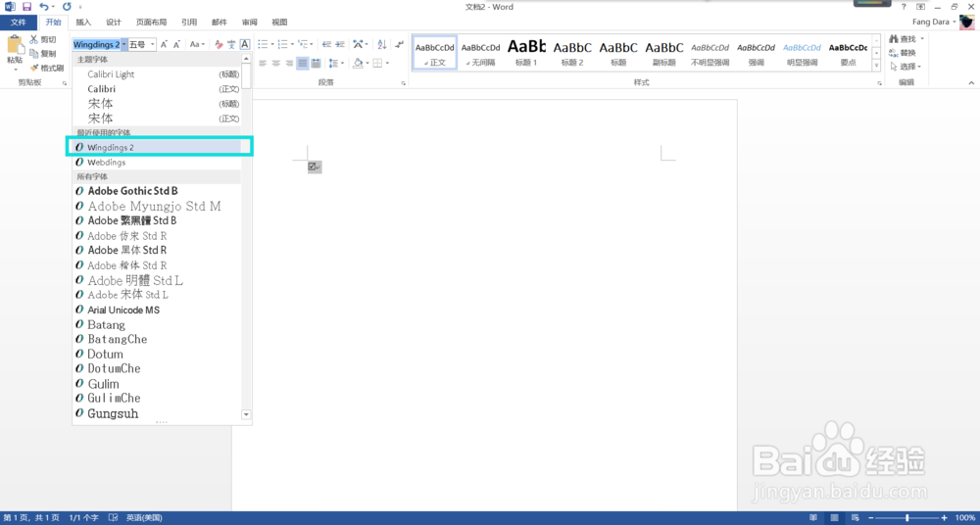Toggle distributed alignment
This screenshot has width=980, height=525.
[x=317, y=63]
